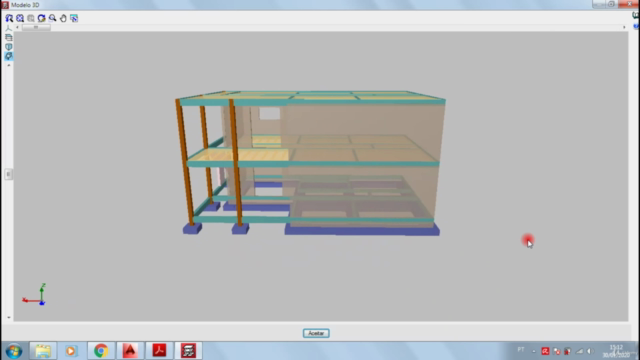Click the horizontal scrollbar thumb at top
Image resolution: width=640 pixels, height=360 pixels.
click(x=36, y=27)
